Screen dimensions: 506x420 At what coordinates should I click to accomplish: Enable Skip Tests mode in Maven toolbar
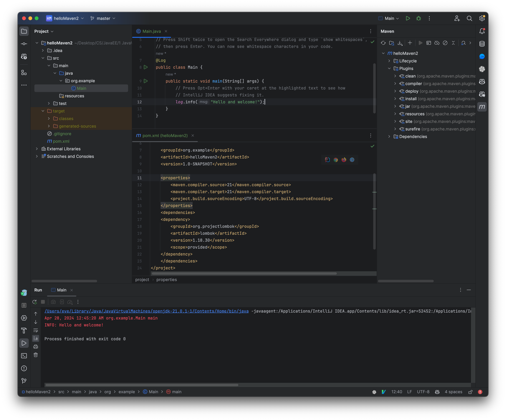pos(445,43)
